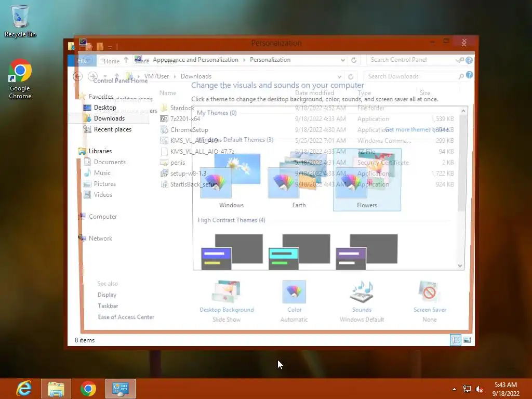
Task: Show hidden system tray icons
Action: 454,389
